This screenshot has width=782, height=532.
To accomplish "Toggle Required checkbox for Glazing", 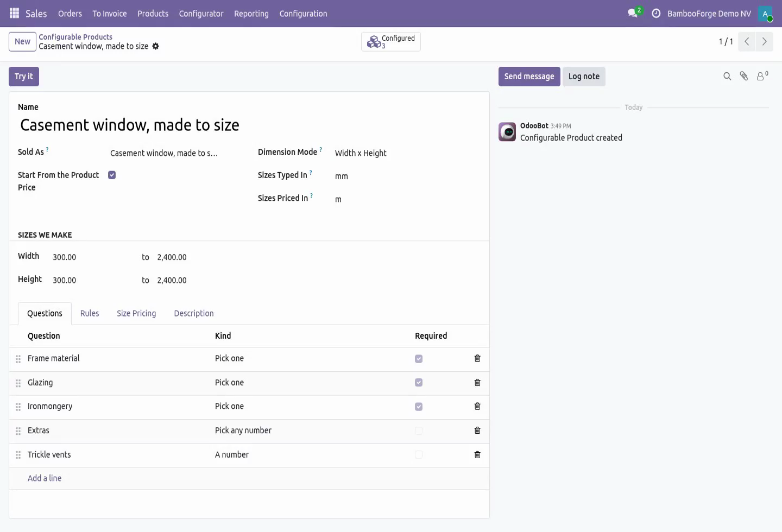I will [419, 383].
